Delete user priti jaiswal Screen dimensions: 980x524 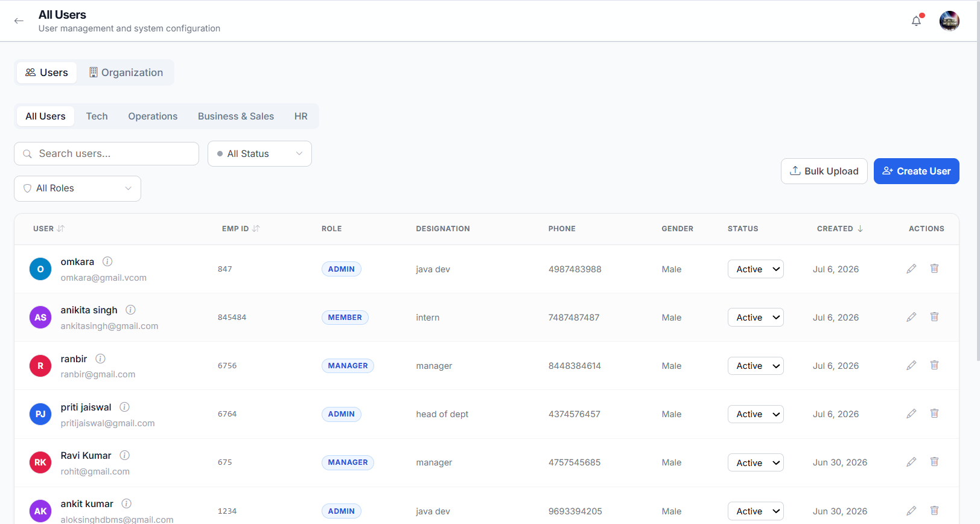[934, 414]
